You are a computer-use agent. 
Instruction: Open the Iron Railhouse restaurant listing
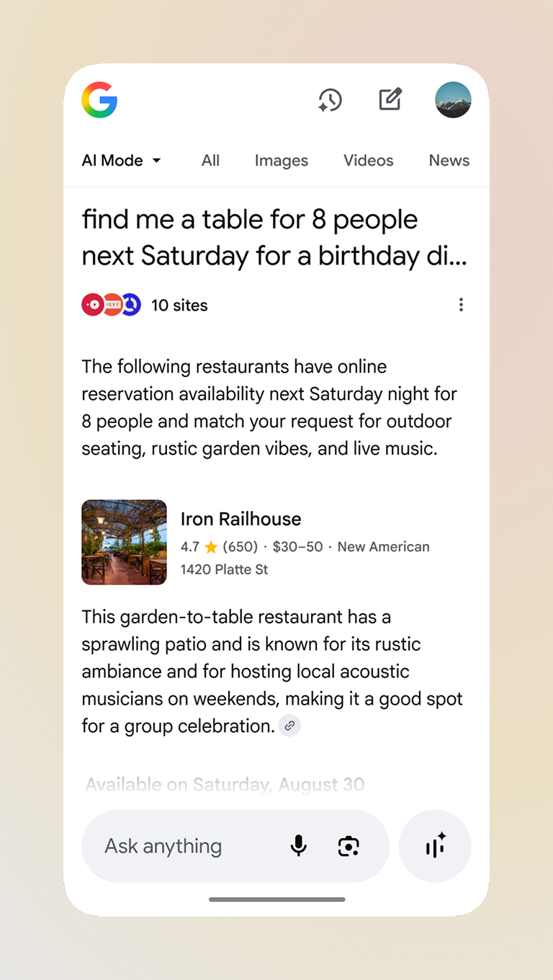[x=240, y=519]
